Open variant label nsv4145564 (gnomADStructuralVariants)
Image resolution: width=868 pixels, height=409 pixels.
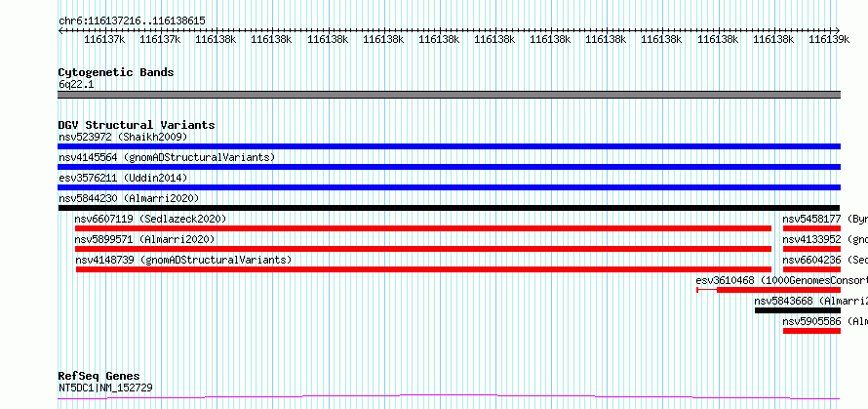(167, 157)
